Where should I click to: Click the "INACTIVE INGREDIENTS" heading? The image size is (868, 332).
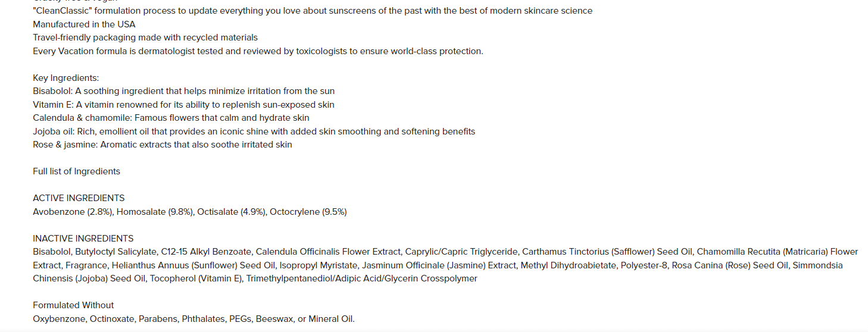pos(83,239)
